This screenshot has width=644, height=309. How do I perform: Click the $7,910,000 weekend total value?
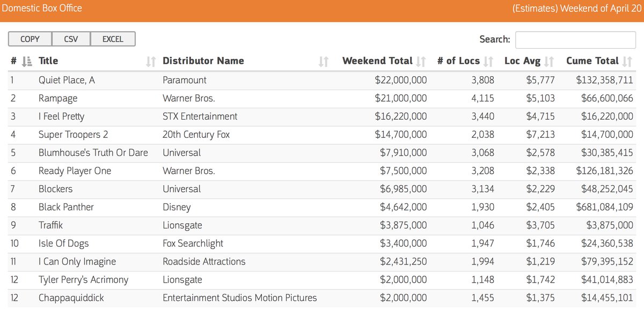(404, 153)
